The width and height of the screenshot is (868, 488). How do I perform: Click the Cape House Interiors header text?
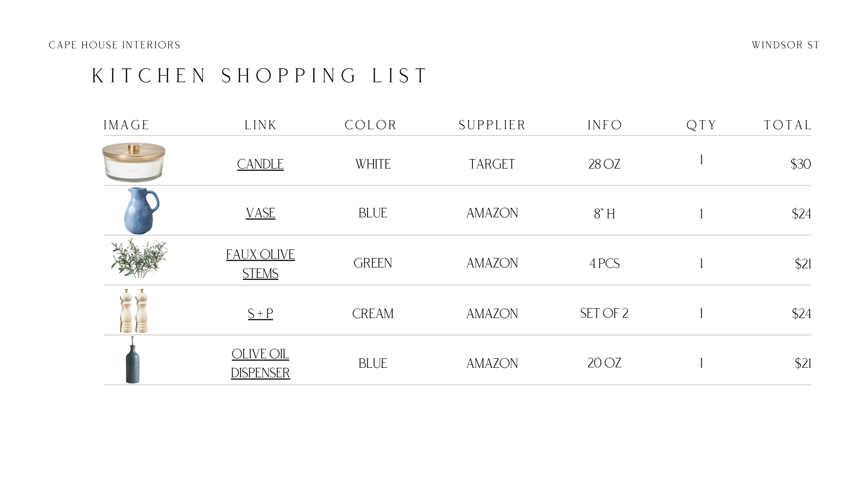[114, 45]
